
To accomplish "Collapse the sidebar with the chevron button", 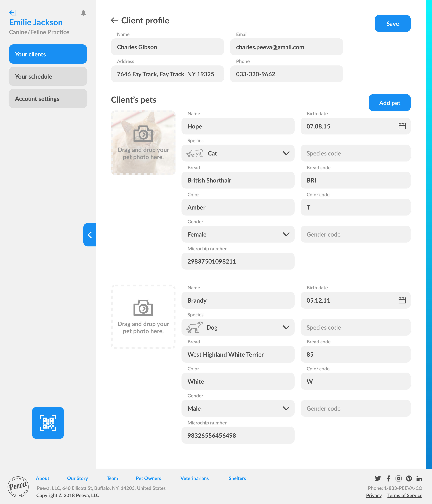I will click(x=89, y=235).
